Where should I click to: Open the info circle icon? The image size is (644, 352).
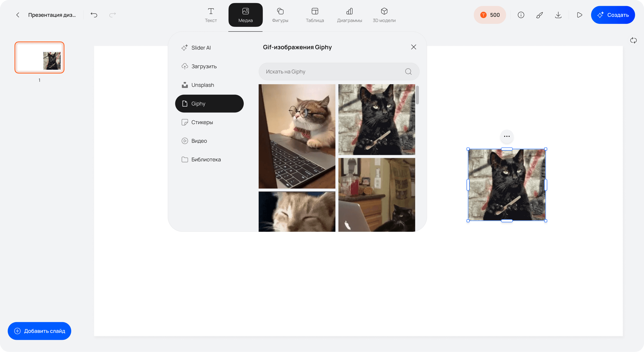[521, 15]
